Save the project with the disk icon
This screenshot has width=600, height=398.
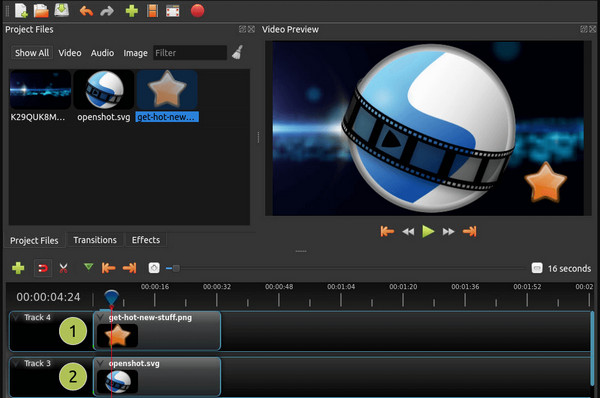pyautogui.click(x=62, y=10)
